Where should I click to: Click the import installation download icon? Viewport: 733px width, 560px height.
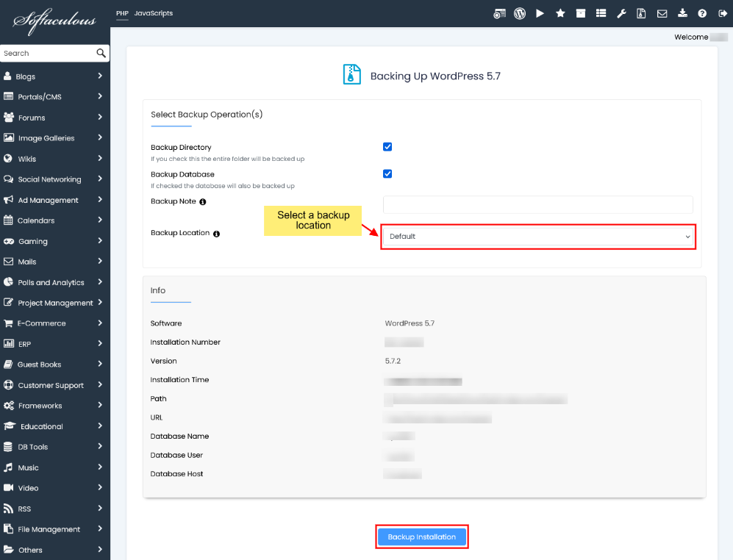[x=682, y=13]
